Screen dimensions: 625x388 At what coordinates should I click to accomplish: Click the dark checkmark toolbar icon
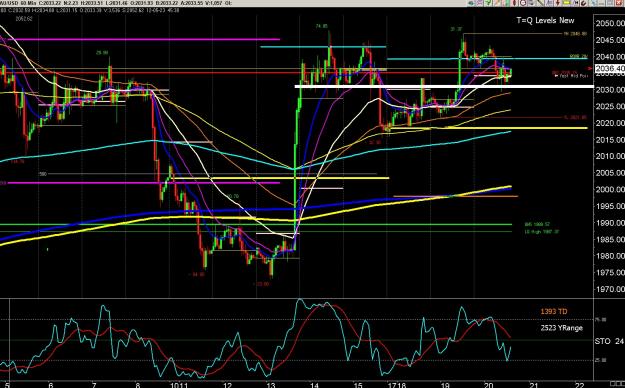point(584,3)
